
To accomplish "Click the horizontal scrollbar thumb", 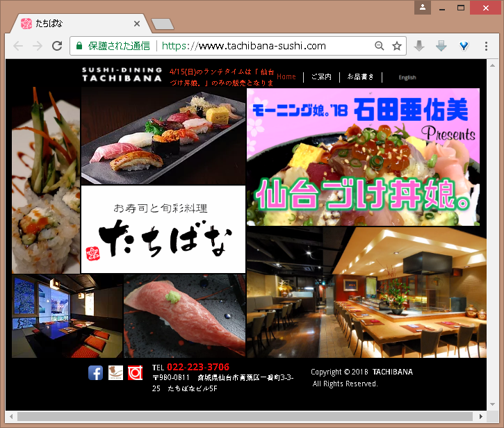I will (x=245, y=416).
